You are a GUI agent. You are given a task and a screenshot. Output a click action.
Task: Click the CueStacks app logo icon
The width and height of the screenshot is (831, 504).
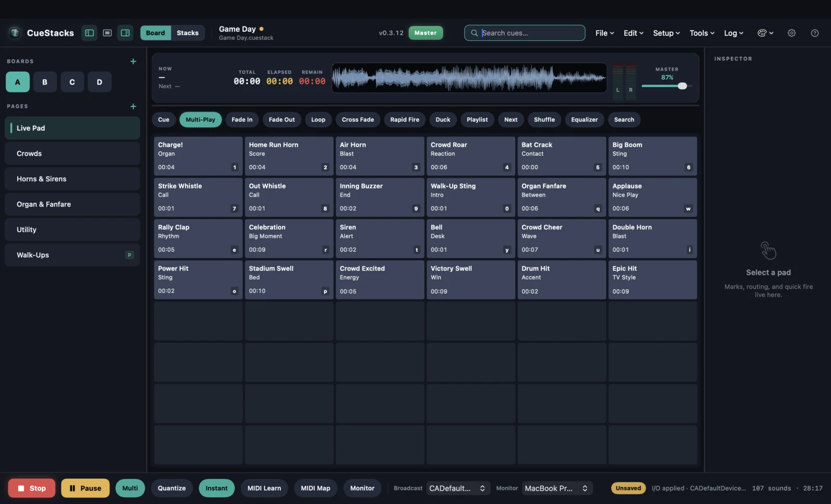pos(15,33)
